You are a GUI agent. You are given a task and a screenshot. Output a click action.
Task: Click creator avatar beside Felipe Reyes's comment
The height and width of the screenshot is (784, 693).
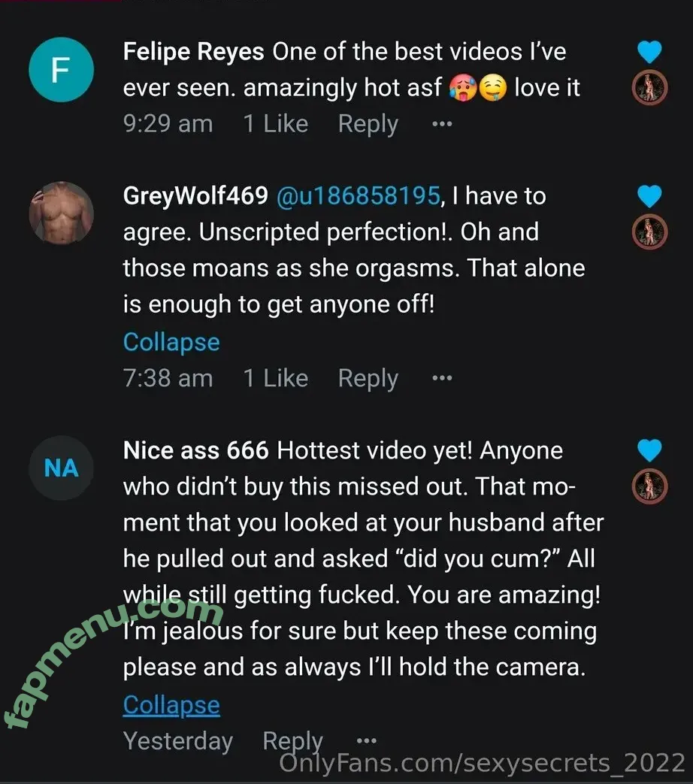[x=649, y=89]
